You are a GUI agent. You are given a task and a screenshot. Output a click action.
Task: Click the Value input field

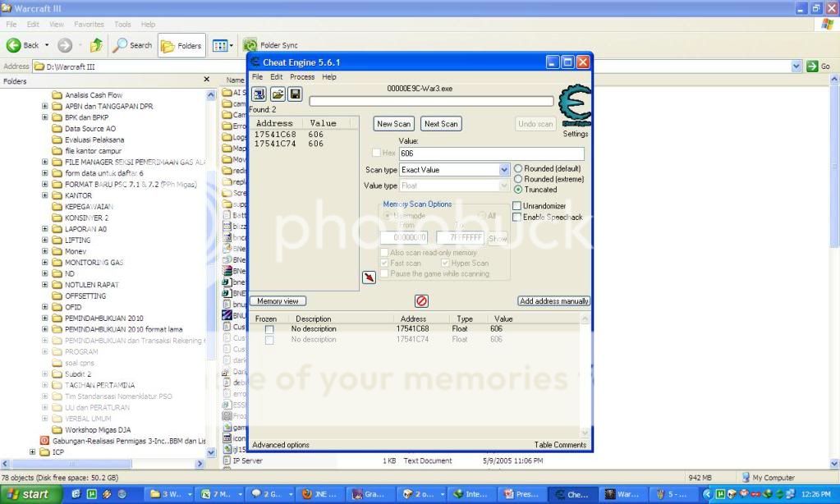pyautogui.click(x=491, y=154)
